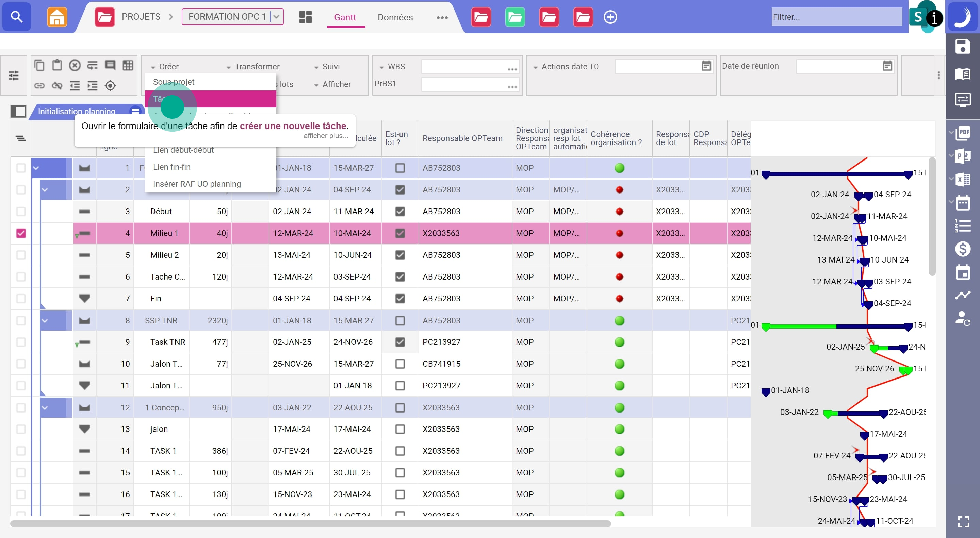The height and width of the screenshot is (538, 980).
Task: Select Lien fin-fin menu entry
Action: (171, 167)
